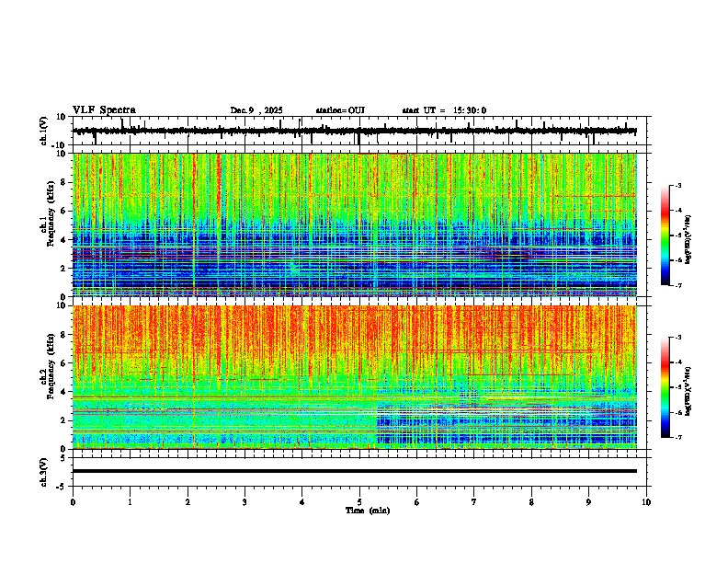Click the 'Dec. 9 , 2025' date label
Viewport: 728px width, 563px height.
tap(256, 110)
